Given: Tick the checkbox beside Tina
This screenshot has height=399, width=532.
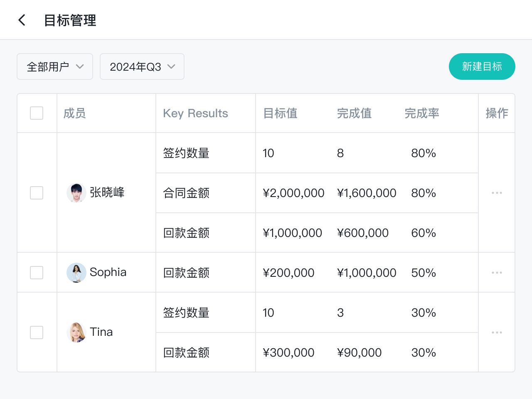Looking at the screenshot, I should point(37,332).
